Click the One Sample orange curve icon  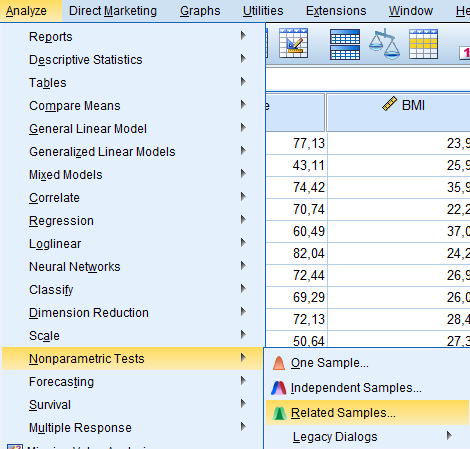279,363
